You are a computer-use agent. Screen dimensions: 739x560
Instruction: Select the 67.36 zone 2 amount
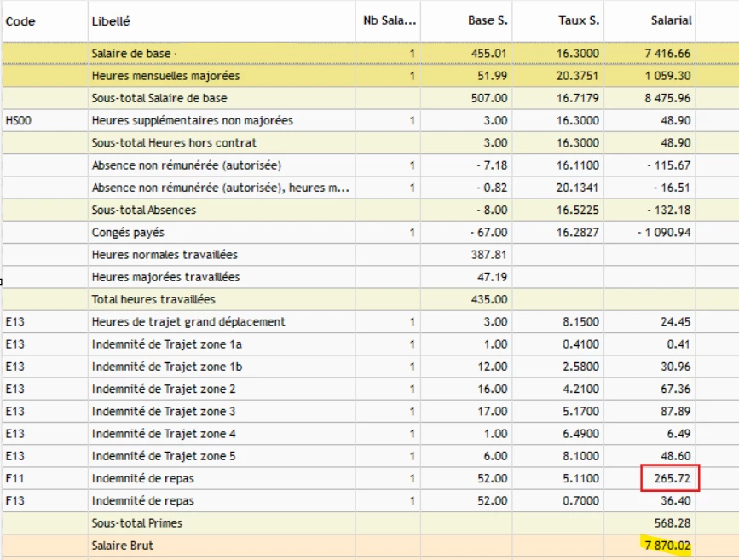point(675,390)
